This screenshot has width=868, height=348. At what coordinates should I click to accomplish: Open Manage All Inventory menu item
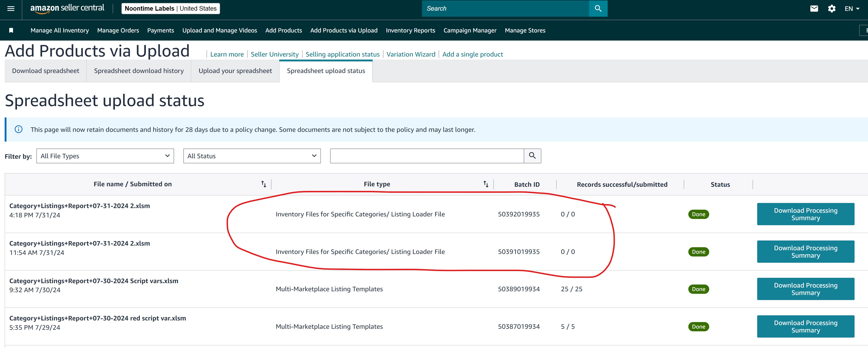pyautogui.click(x=60, y=30)
